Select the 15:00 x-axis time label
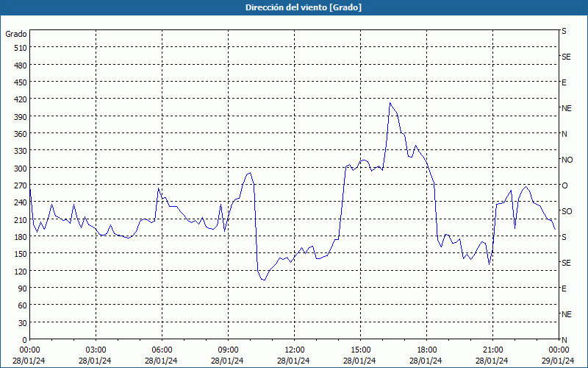 pyautogui.click(x=360, y=350)
